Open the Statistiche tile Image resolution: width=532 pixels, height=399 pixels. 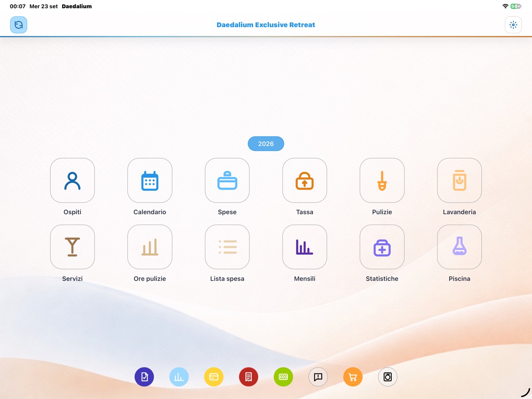[382, 247]
